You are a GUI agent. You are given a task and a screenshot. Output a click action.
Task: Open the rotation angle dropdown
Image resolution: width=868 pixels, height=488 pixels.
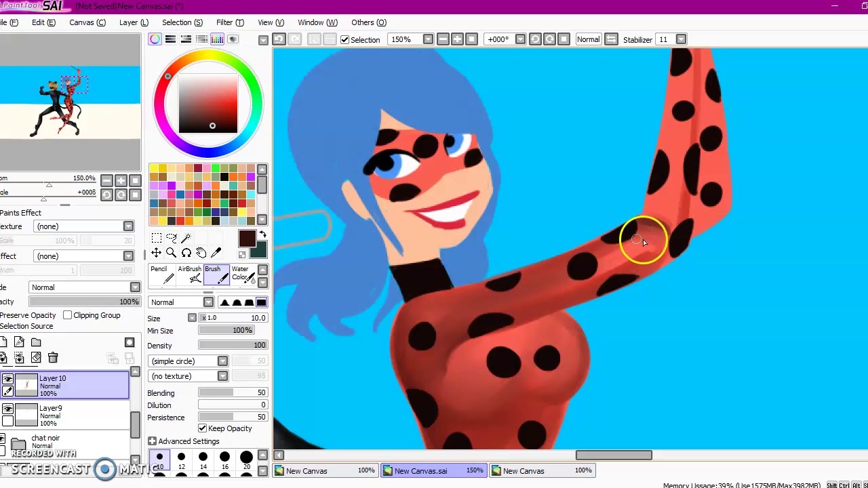tap(520, 39)
